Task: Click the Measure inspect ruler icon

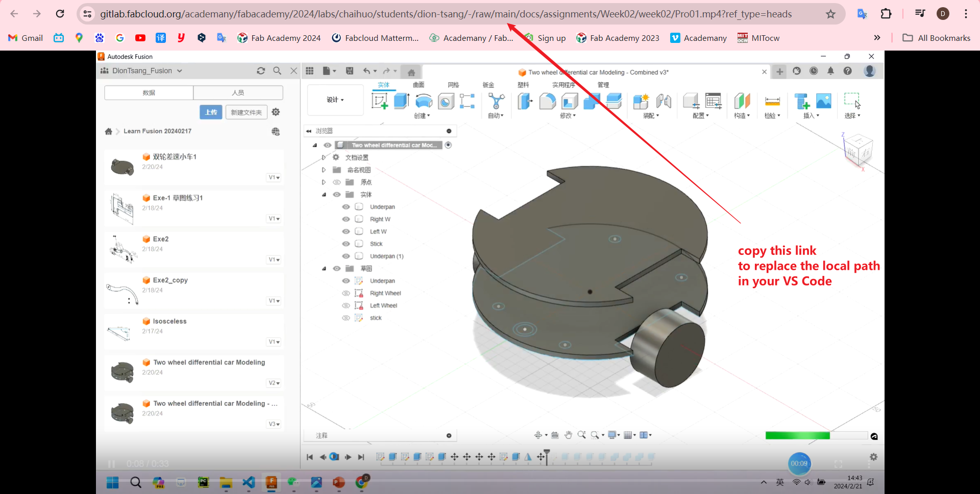Action: [772, 101]
